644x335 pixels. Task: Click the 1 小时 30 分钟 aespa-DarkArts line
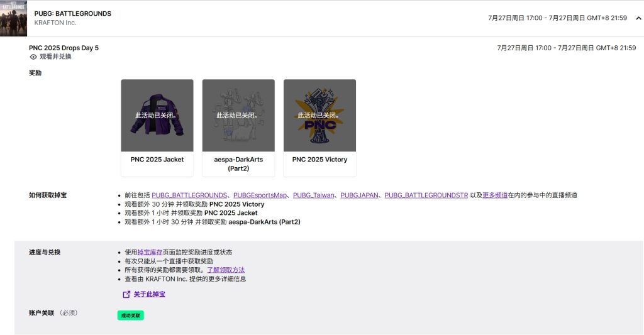213,222
